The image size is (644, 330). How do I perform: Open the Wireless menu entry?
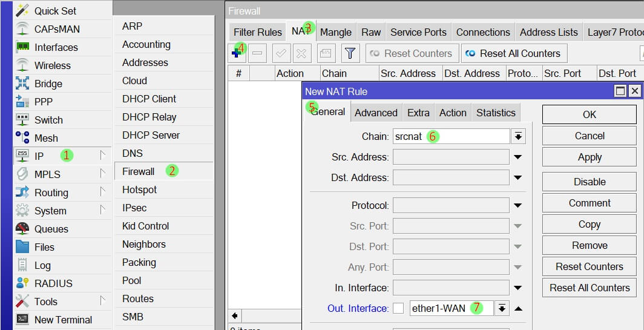coord(52,65)
